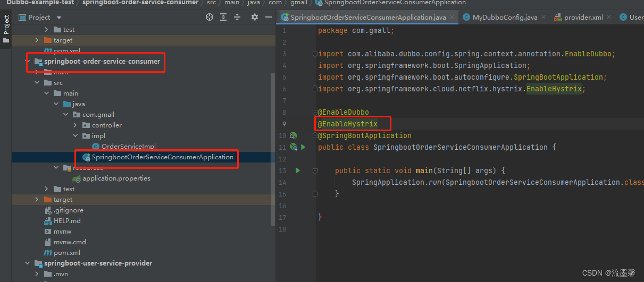This screenshot has width=644, height=282.
Task: Click the run arrow gutter icon on line 13
Action: 298,170
